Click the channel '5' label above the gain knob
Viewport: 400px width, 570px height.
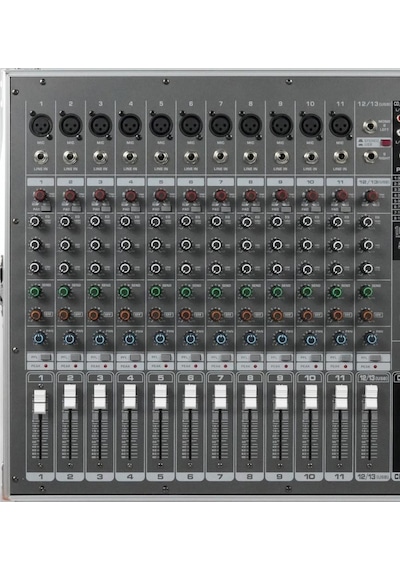[161, 181]
